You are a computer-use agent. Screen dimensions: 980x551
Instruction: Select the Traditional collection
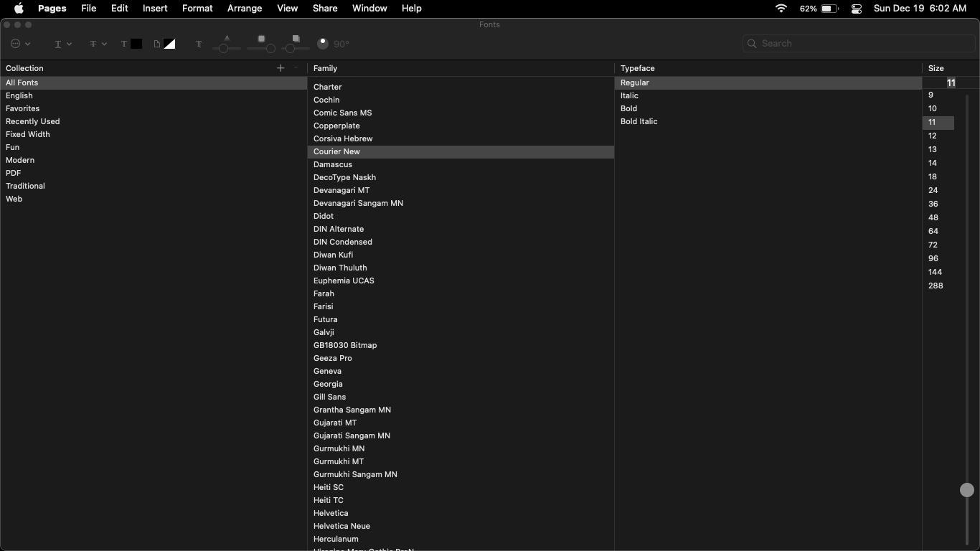[154, 186]
